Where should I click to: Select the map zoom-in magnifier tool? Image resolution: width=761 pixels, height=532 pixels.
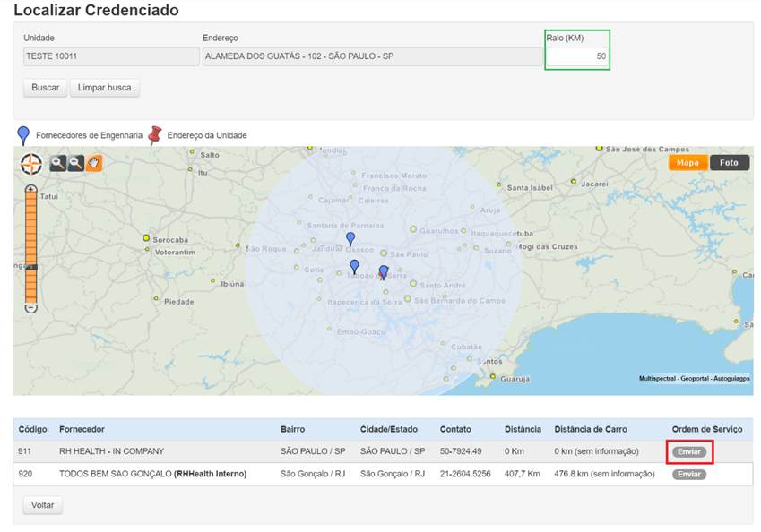pos(57,163)
